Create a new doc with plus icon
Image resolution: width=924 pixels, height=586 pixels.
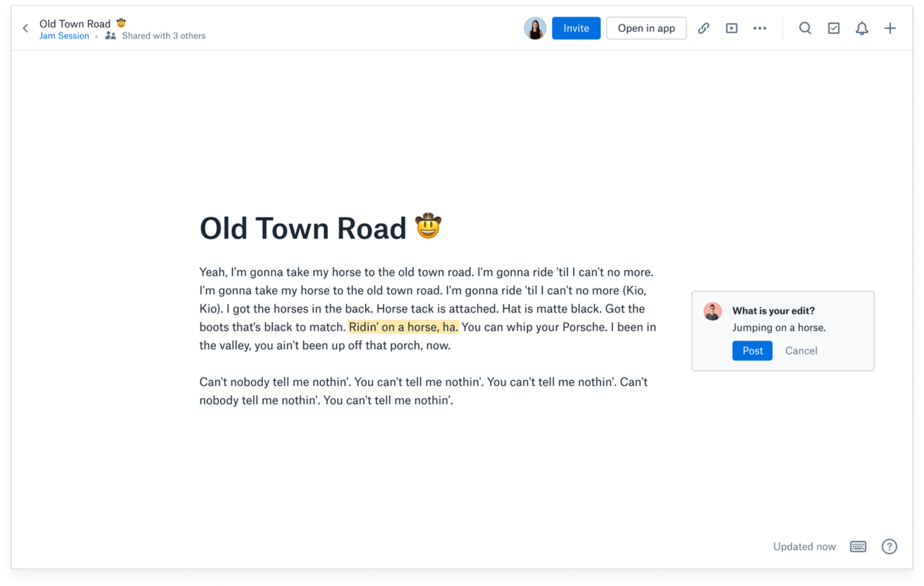890,28
